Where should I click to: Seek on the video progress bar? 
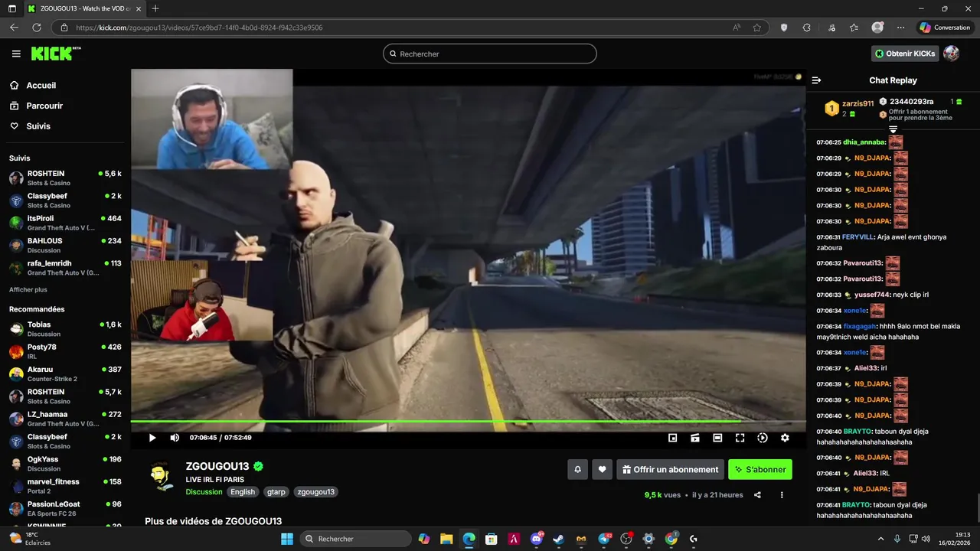pos(468,421)
